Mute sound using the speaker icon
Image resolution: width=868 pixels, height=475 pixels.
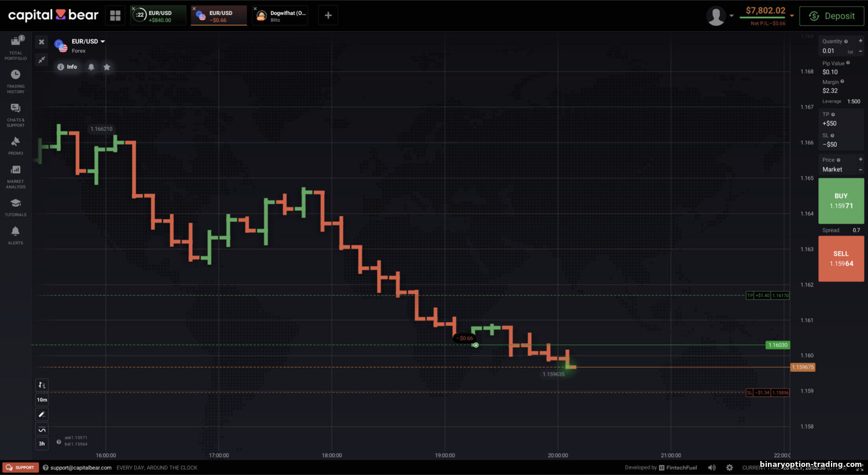(x=712, y=467)
